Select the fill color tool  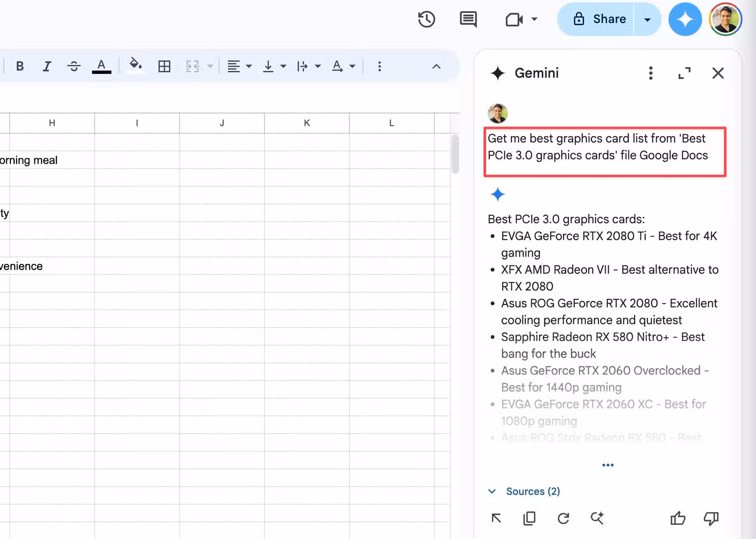tap(136, 66)
